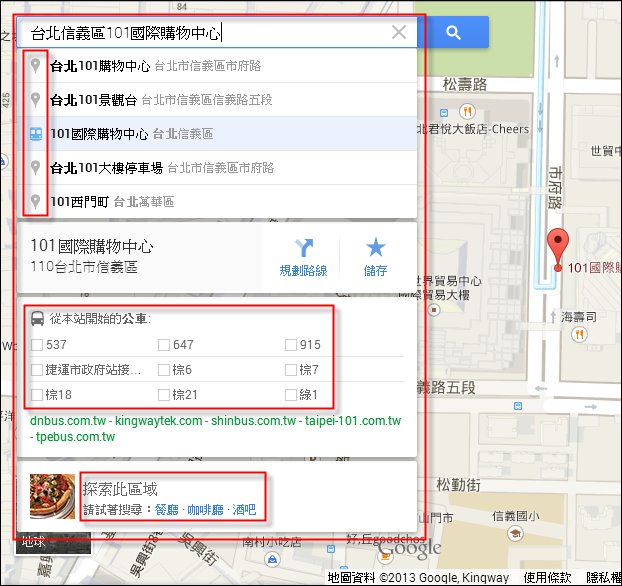Select suggestion 101國際購物中心 台北信義區
622x586 pixels.
[217, 134]
